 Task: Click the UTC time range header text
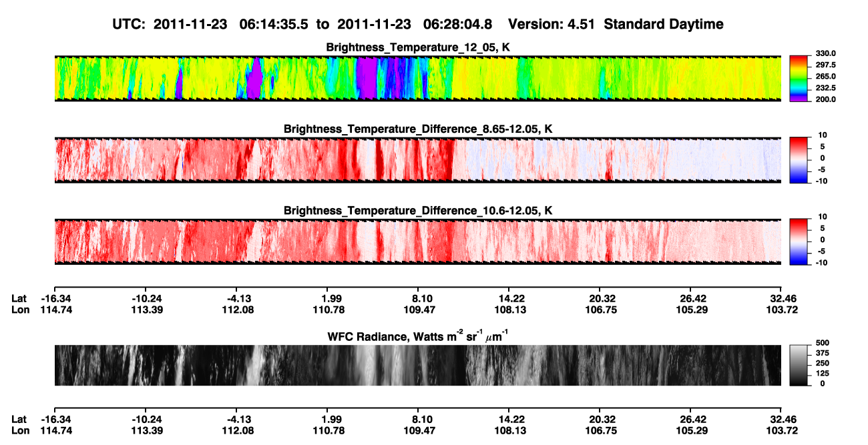[x=305, y=24]
